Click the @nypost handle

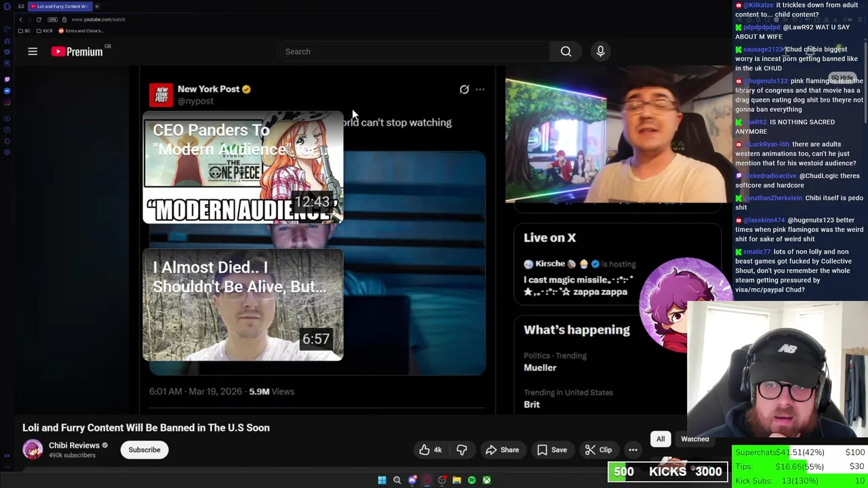(195, 101)
